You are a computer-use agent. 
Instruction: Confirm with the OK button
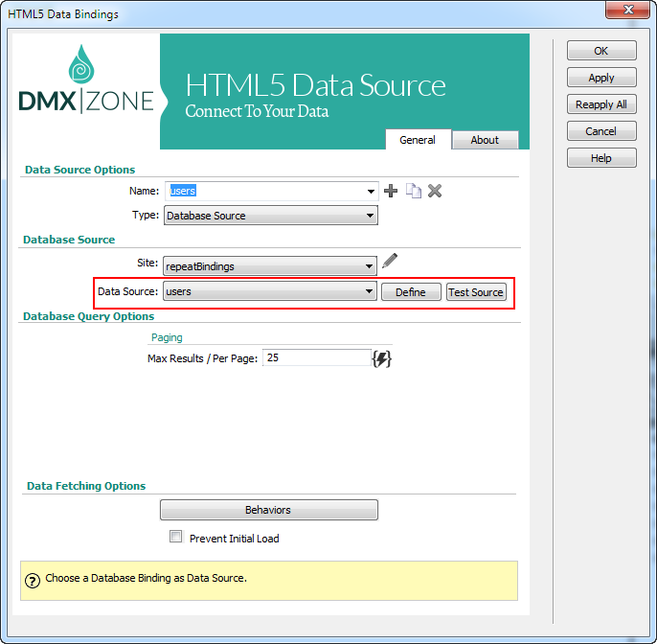(x=601, y=51)
